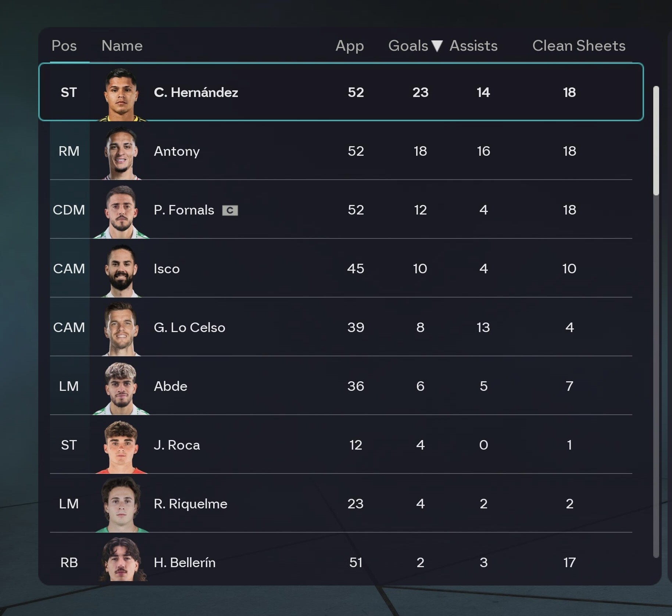Sort players by the Name column header
The image size is (672, 616).
122,46
